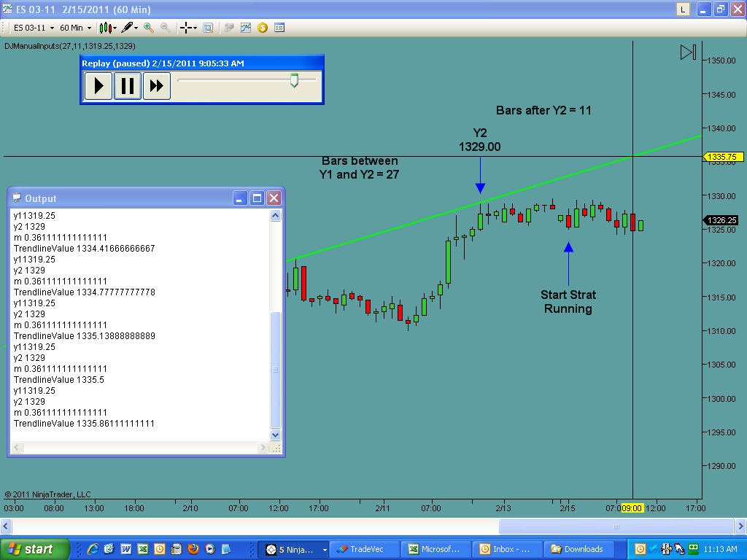Image resolution: width=747 pixels, height=560 pixels.
Task: Launch Outlook from the quick launch bar
Action: [x=159, y=549]
